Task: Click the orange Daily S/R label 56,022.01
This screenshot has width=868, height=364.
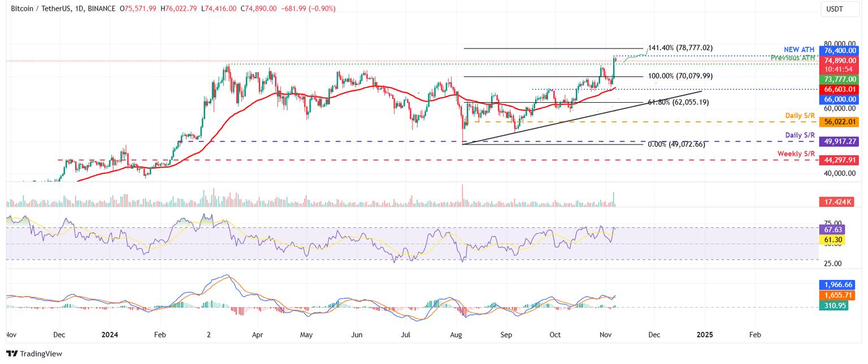Action: click(x=839, y=122)
